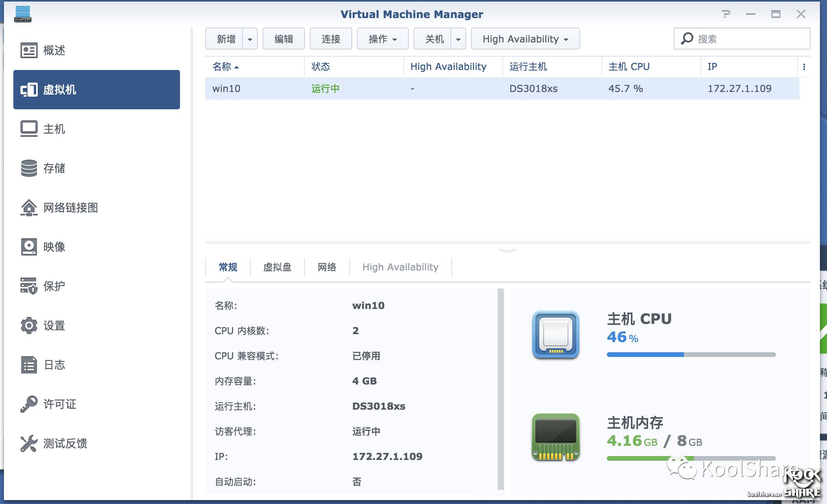The height and width of the screenshot is (504, 827).
Task: Open the 网络链接图 network map icon
Action: click(29, 208)
